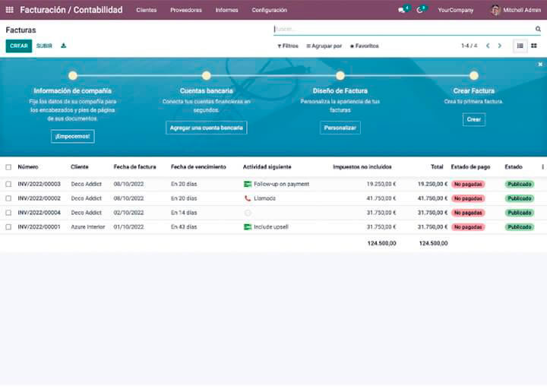Open the Agrupar por dropdown
Image resolution: width=547 pixels, height=392 pixels.
pos(324,46)
